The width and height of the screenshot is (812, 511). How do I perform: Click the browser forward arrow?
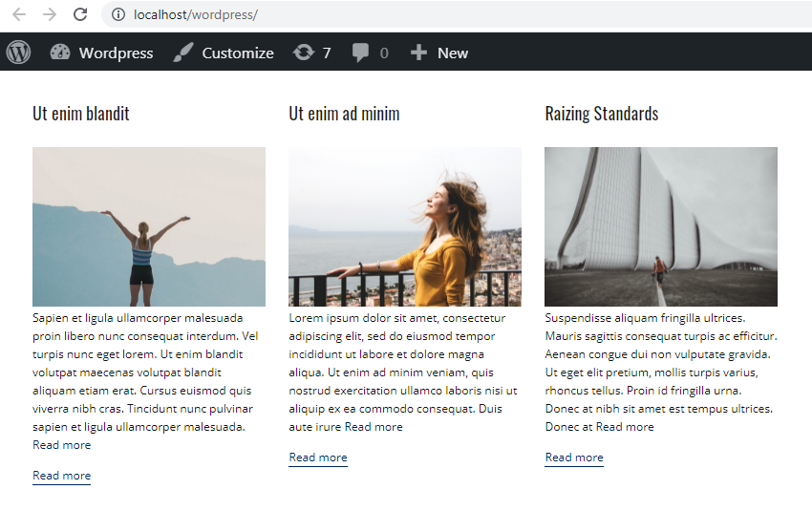point(50,14)
